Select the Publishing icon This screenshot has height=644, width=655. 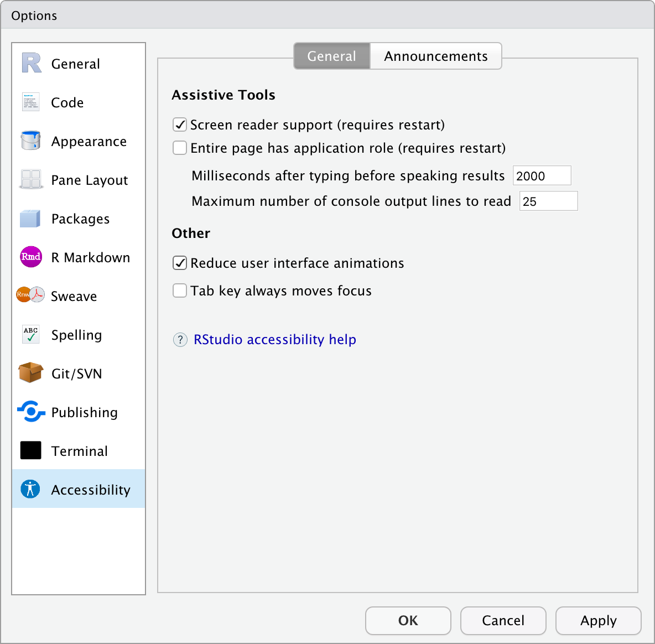click(30, 412)
